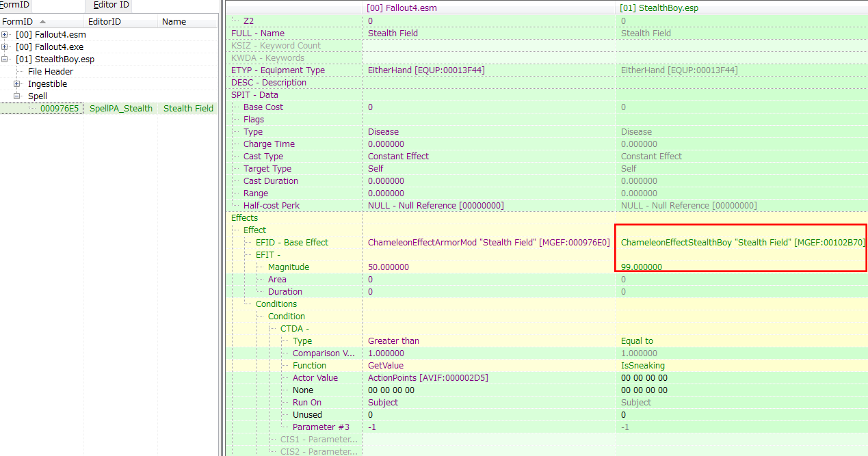Viewport: 868px width, 456px height.
Task: Select the CTDA - row label
Action: tap(295, 328)
